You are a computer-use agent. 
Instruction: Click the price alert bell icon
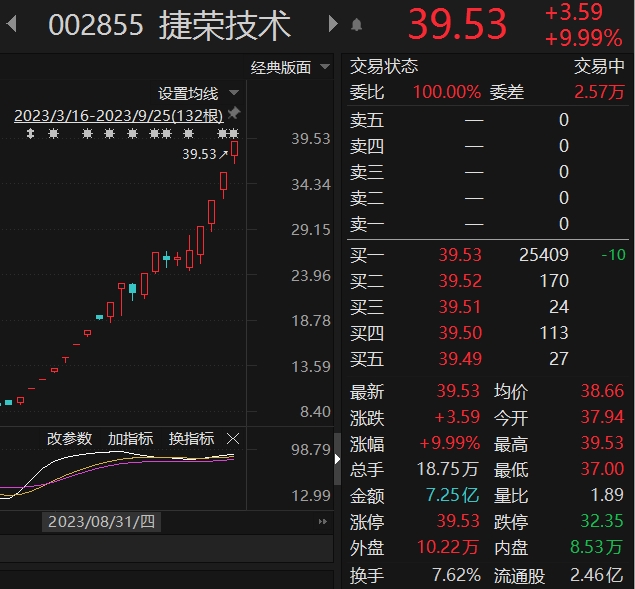click(x=357, y=25)
